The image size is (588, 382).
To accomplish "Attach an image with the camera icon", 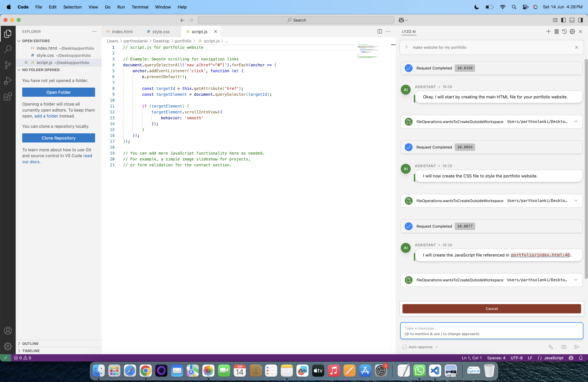I will click(564, 347).
